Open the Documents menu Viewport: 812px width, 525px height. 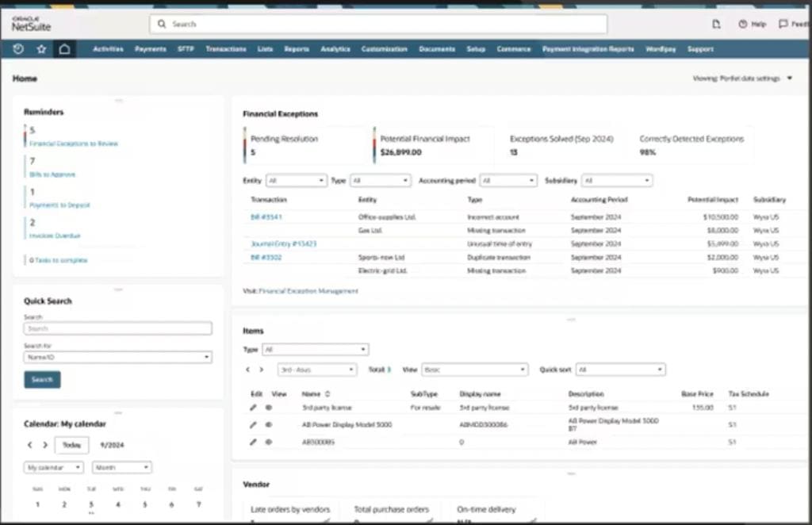tap(437, 49)
